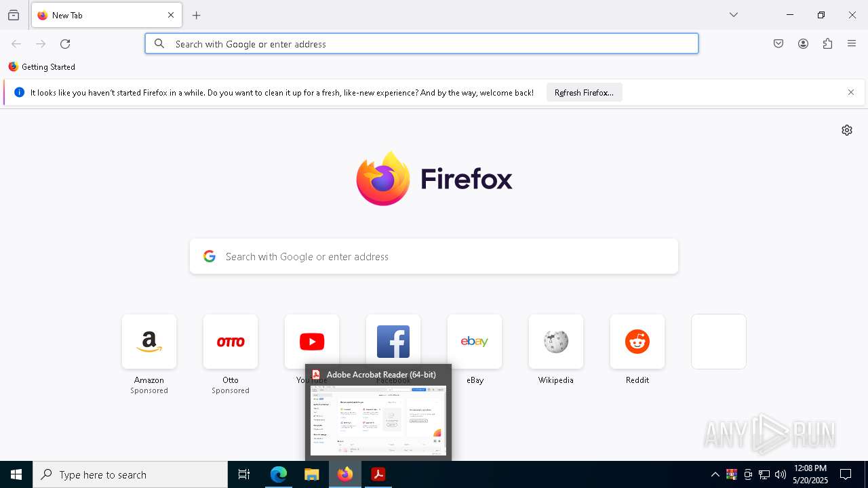Click the taskbar Type here to search box
Image resolution: width=868 pixels, height=488 pixels.
click(130, 474)
